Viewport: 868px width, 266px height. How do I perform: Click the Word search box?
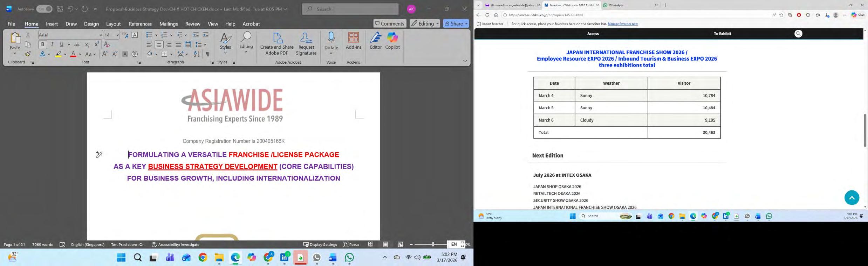click(x=350, y=9)
